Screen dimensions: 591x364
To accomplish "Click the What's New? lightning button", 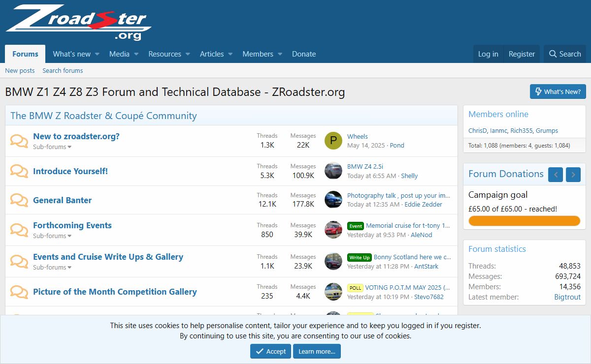I will coord(558,91).
